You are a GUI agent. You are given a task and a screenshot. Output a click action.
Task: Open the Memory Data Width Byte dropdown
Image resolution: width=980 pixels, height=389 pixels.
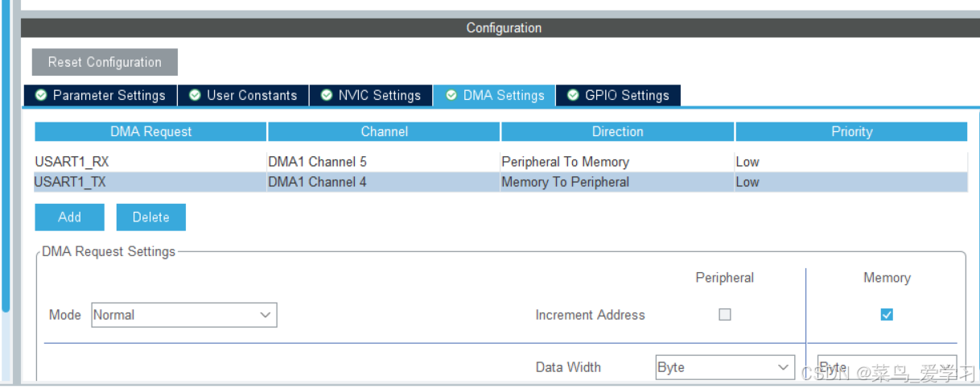887,367
